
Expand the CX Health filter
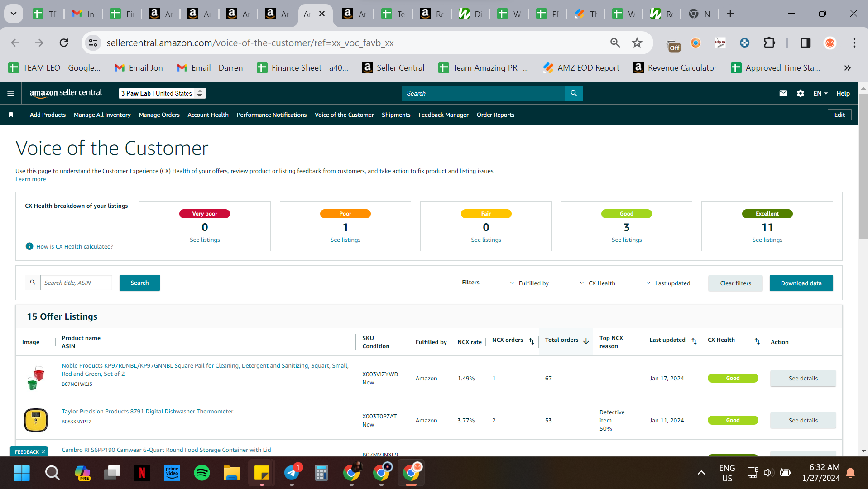pos(597,283)
